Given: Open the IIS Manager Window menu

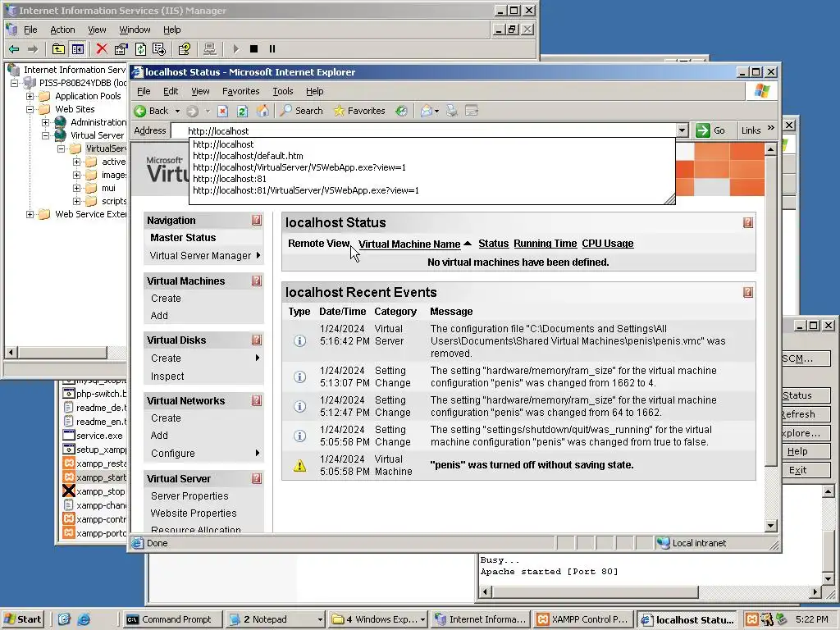Looking at the screenshot, I should (x=135, y=30).
